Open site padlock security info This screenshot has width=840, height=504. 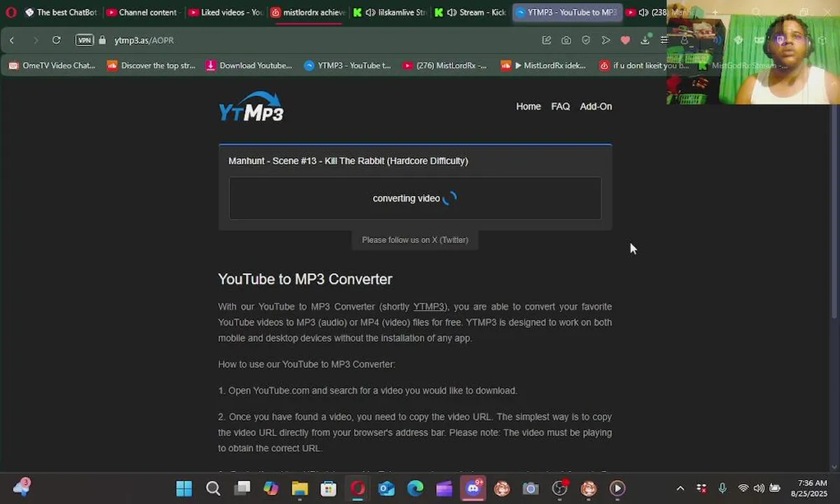pyautogui.click(x=102, y=41)
